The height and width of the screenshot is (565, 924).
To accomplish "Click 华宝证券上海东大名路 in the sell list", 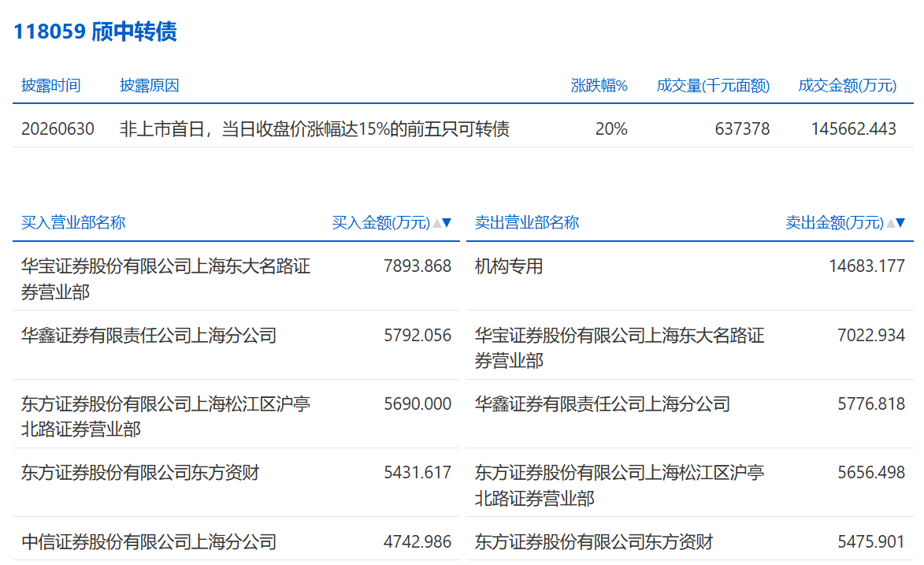I will pyautogui.click(x=619, y=348).
